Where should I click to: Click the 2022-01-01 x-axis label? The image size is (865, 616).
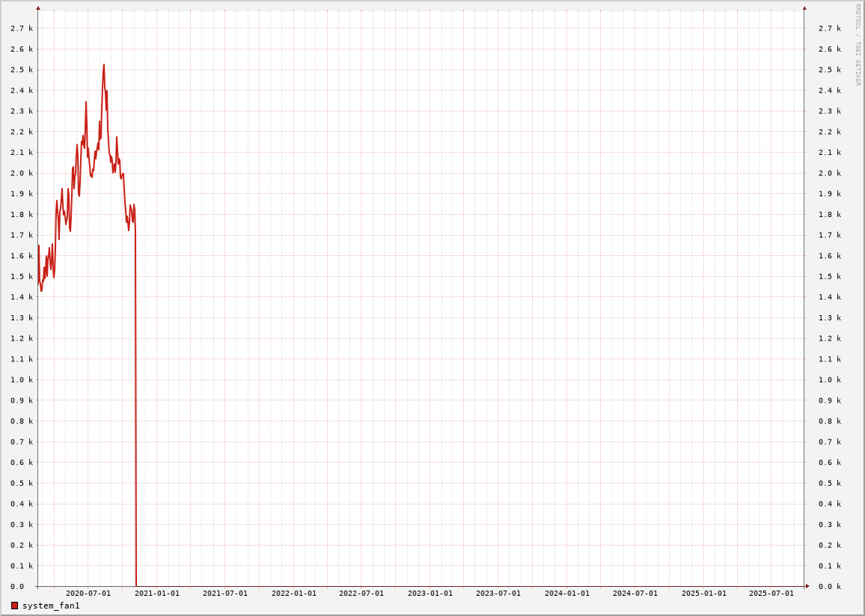pyautogui.click(x=294, y=594)
